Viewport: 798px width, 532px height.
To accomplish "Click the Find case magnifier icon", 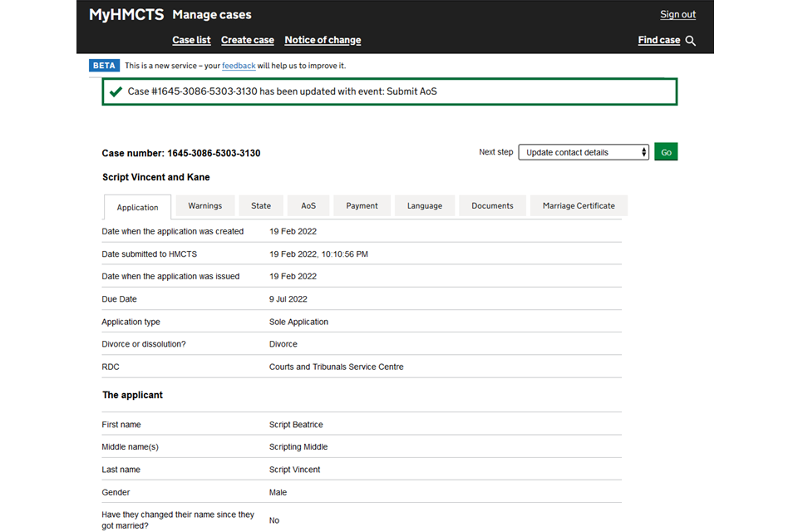I will tap(690, 41).
